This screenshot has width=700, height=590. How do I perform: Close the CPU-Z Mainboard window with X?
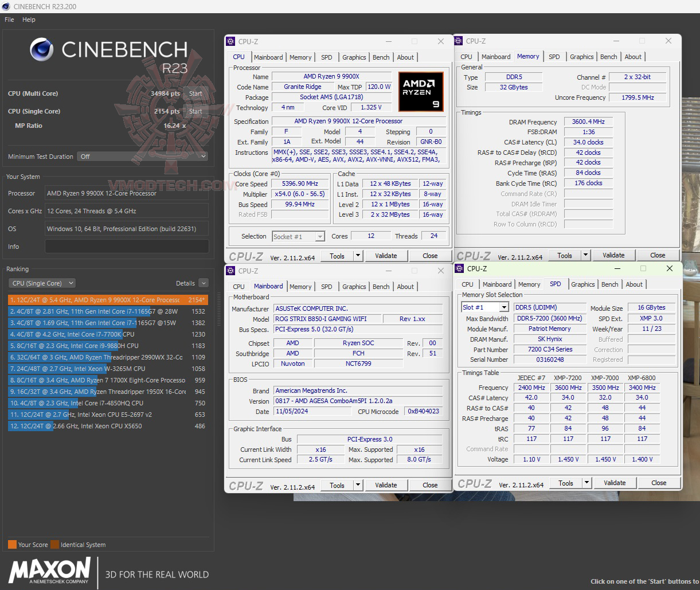[440, 271]
